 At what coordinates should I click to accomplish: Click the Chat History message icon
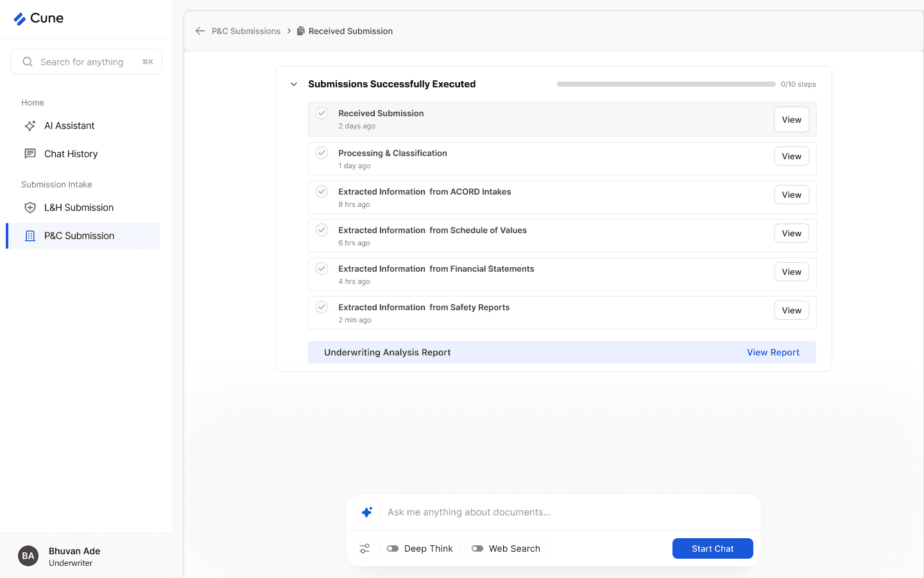click(x=30, y=153)
